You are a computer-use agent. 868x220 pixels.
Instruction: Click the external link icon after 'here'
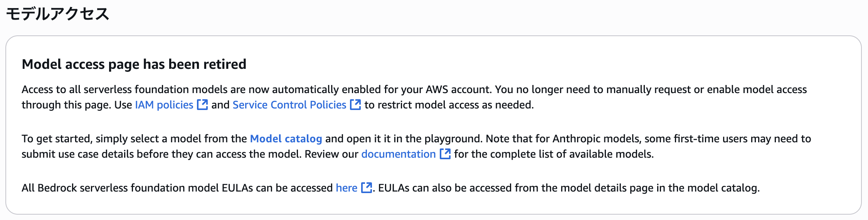coord(367,188)
